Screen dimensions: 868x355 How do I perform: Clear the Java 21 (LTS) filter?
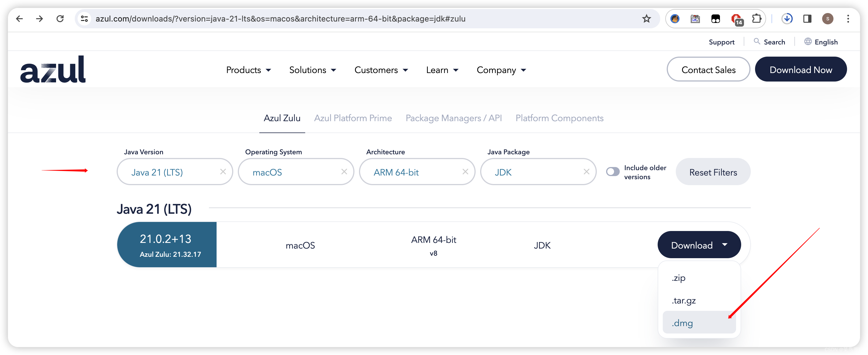pyautogui.click(x=223, y=172)
